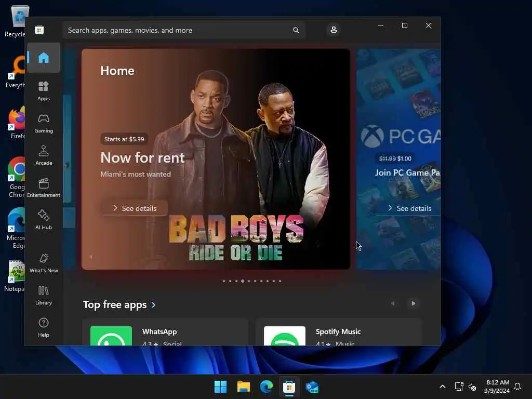Click the Bad Boys Ride or Die banner
Screen dimensions: 532x399
(x=216, y=159)
